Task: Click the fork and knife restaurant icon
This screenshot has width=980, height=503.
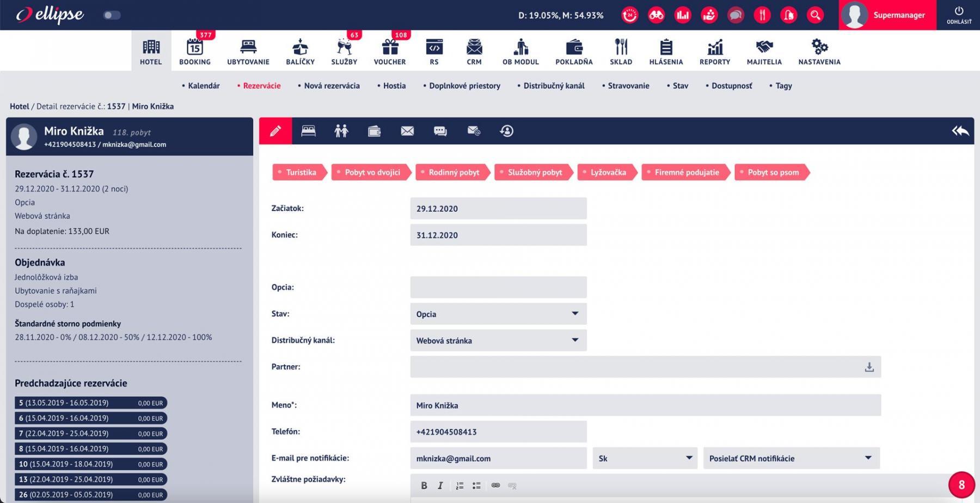Action: pos(762,15)
